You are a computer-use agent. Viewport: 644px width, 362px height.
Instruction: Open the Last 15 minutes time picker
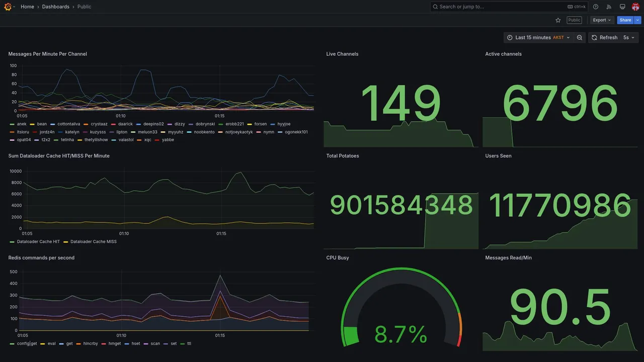click(x=538, y=38)
